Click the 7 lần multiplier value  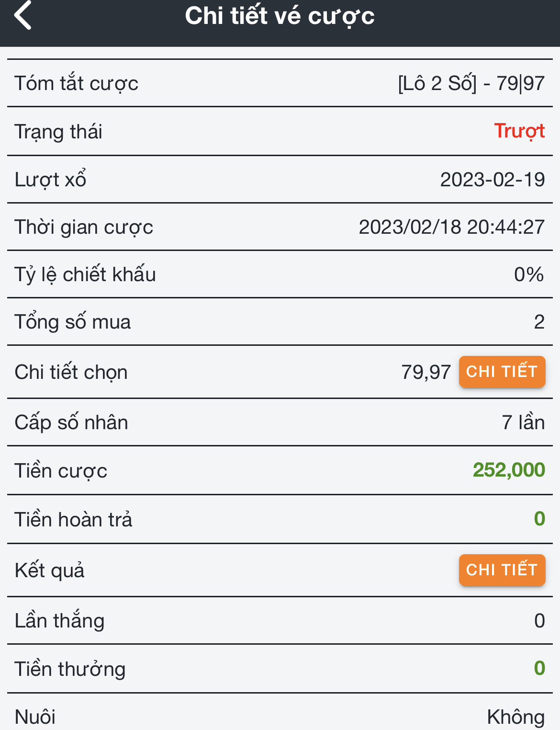(523, 422)
